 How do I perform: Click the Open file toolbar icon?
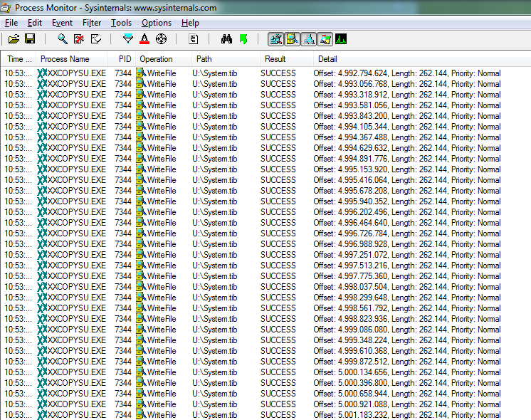coord(14,39)
